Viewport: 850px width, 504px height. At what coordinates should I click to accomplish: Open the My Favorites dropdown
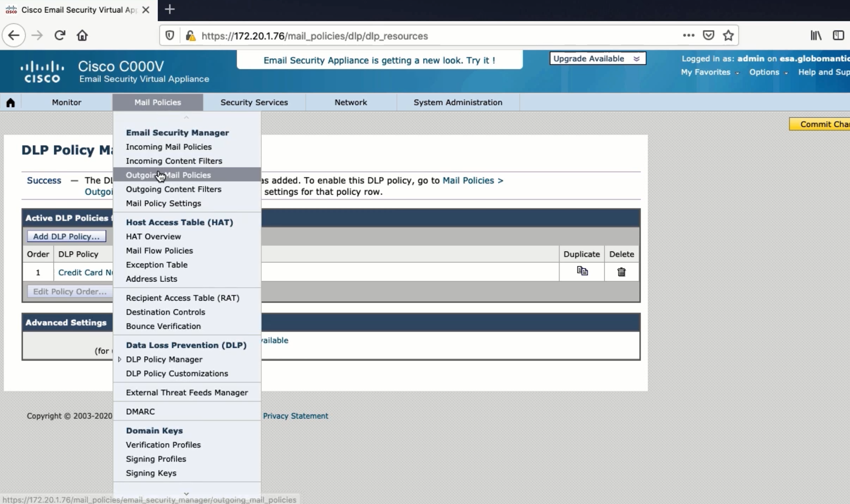tap(710, 72)
